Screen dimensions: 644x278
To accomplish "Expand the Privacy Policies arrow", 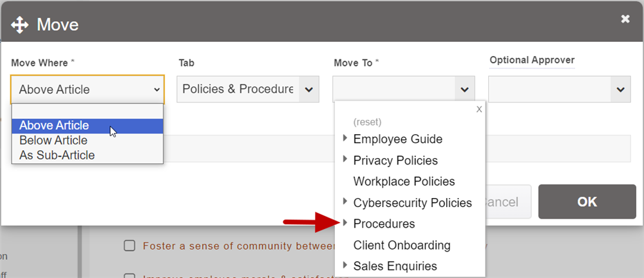I will tap(346, 159).
